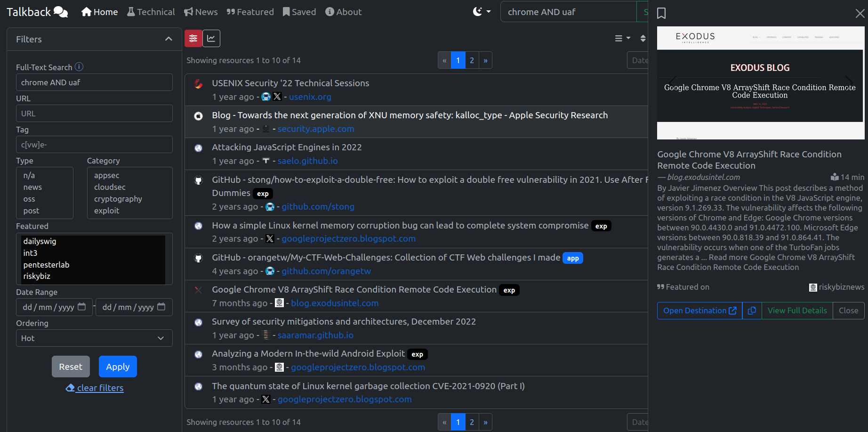Open the About nav item
This screenshot has width=868, height=432.
[x=344, y=12]
